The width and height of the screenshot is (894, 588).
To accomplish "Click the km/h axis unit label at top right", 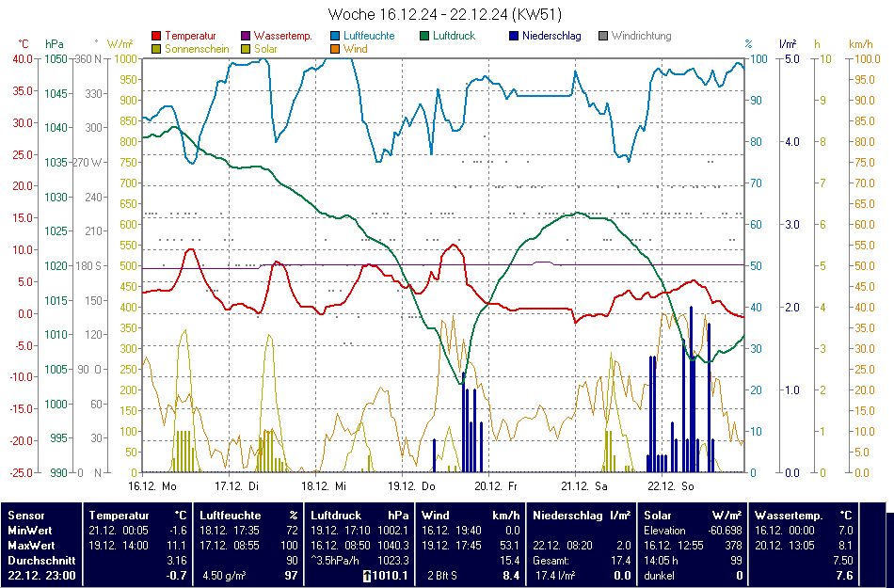I will [x=860, y=44].
